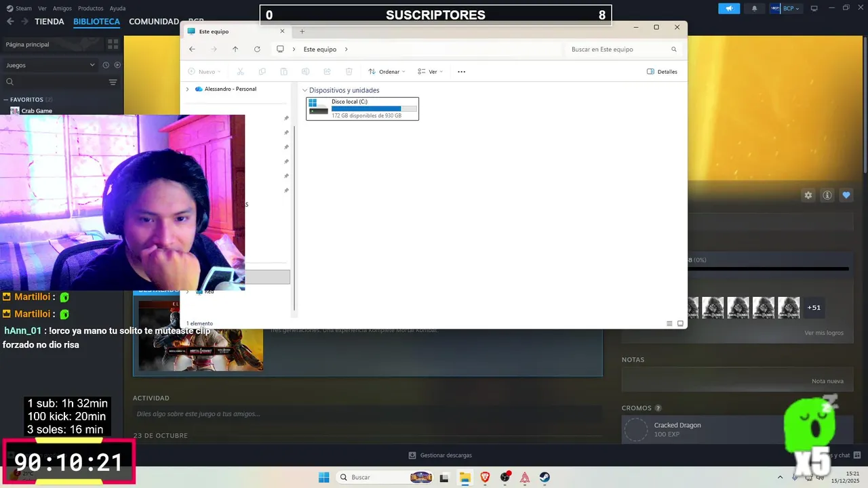
Task: Open advanced filter icon in library search
Action: 113,82
